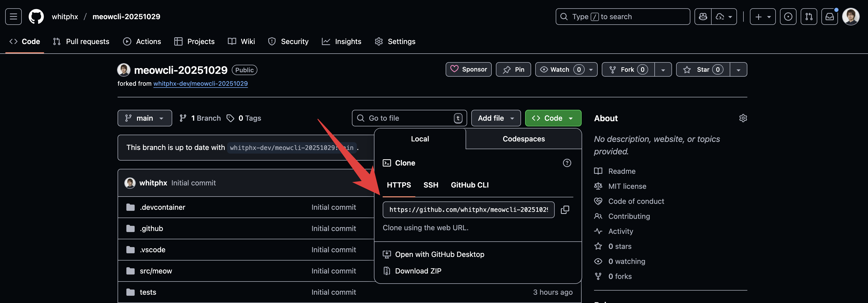Expand the Star lists dropdown arrow
Viewport: 868px width, 303px height.
[x=738, y=69]
